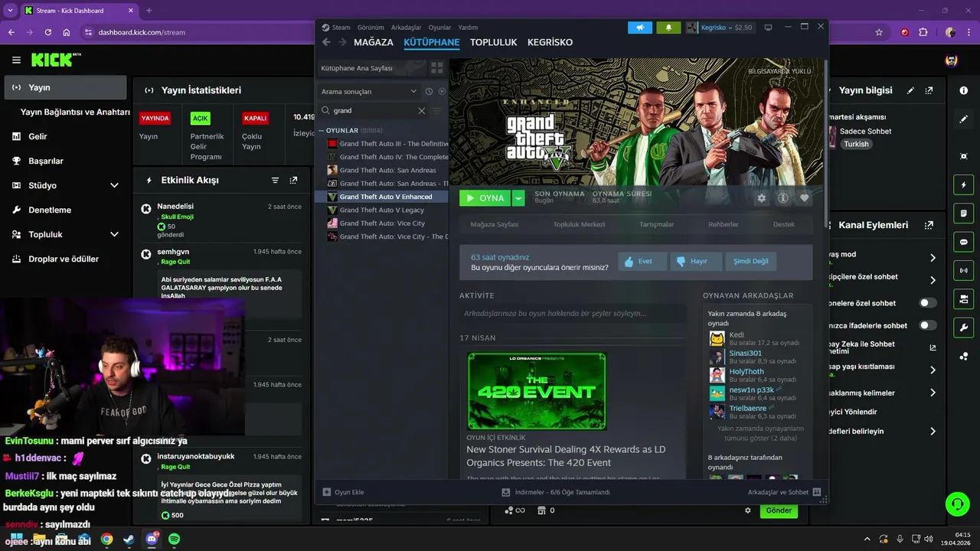Click Şimdi Değil button
This screenshot has width=980, height=551.
tap(750, 261)
